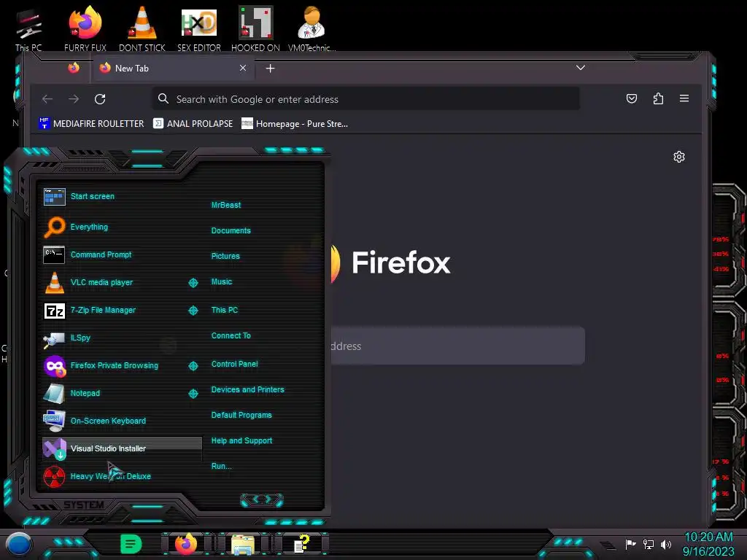Screen dimensions: 747x560
Task: Open Music from start menu
Action: (x=222, y=282)
